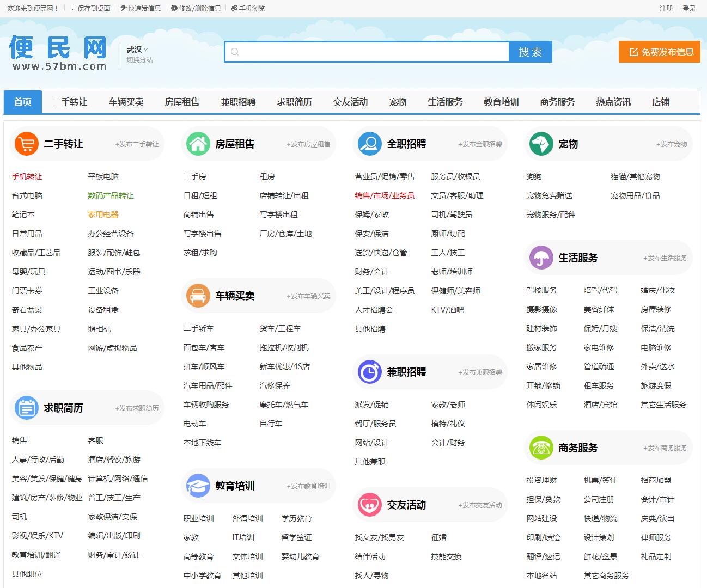Viewport: 707px width, 588px height.
Task: Click the green telephone 商务服务 icon
Action: tap(541, 448)
